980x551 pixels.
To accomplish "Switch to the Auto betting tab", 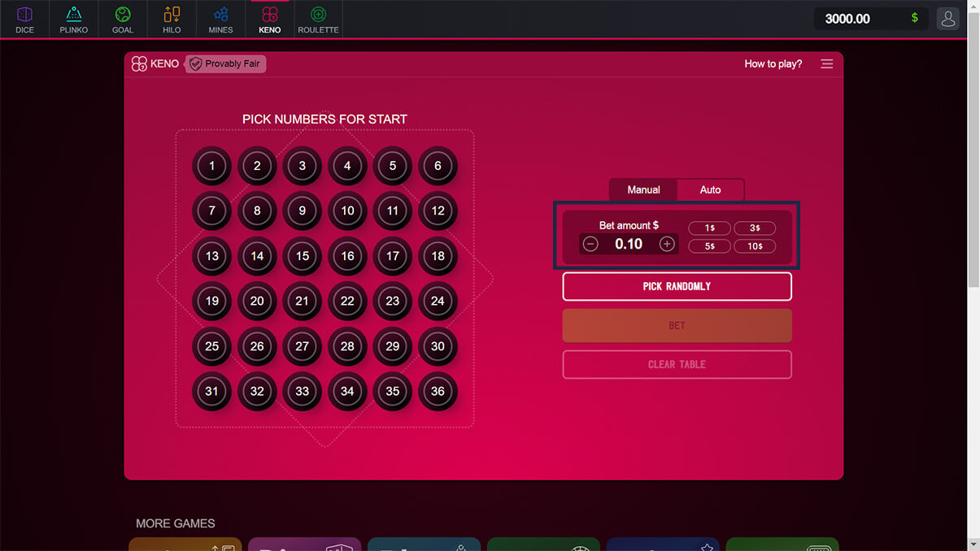I will pyautogui.click(x=710, y=189).
